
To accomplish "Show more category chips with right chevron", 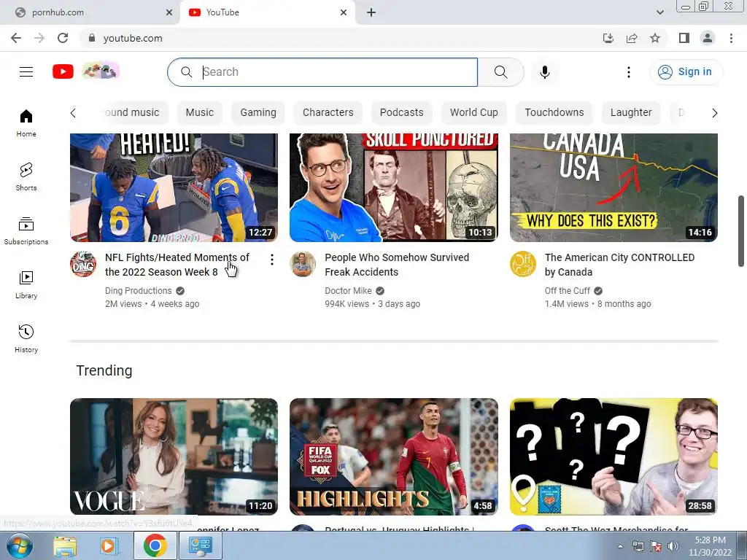I will pyautogui.click(x=714, y=113).
